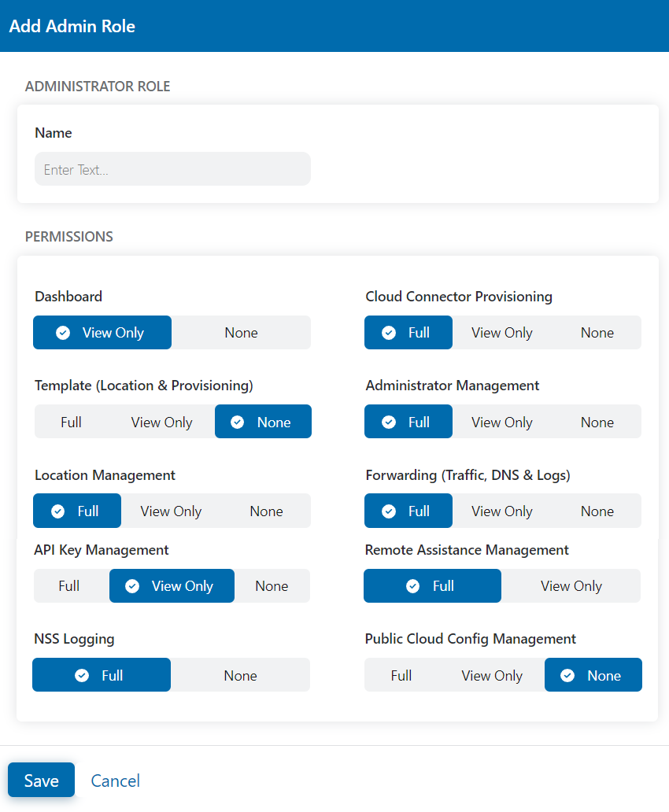Set Administrator Management permission to None
The height and width of the screenshot is (812, 669).
pos(597,421)
